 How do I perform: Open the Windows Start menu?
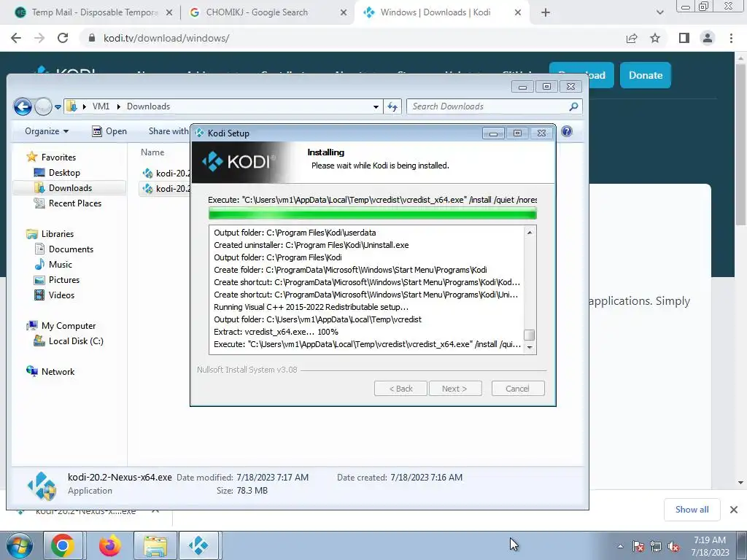tap(19, 546)
